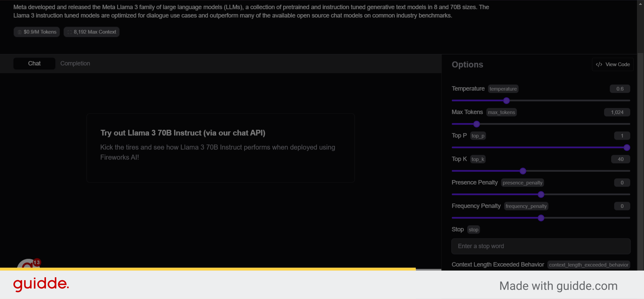Switch to the Chat tab

point(34,63)
